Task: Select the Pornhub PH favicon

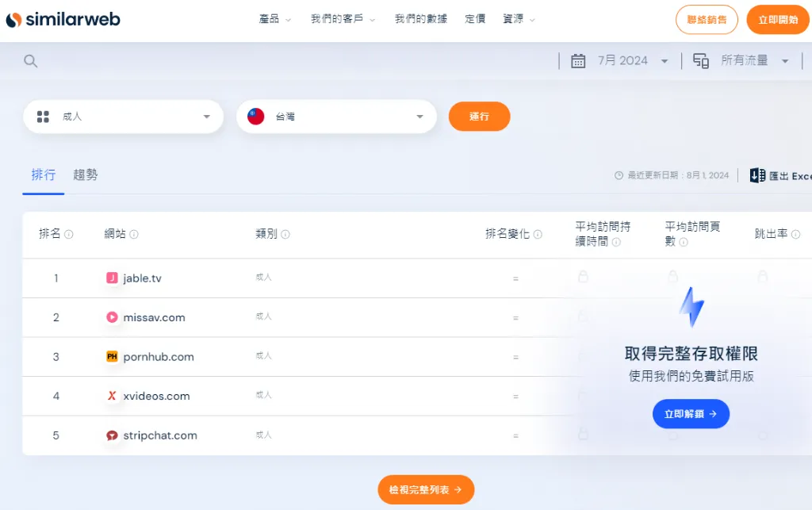Action: [112, 357]
